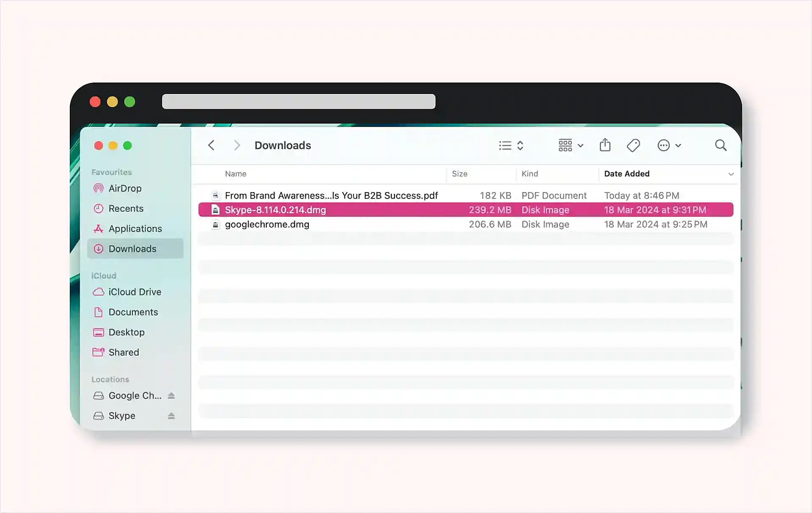Click the AirDrop sidebar icon

pyautogui.click(x=99, y=188)
